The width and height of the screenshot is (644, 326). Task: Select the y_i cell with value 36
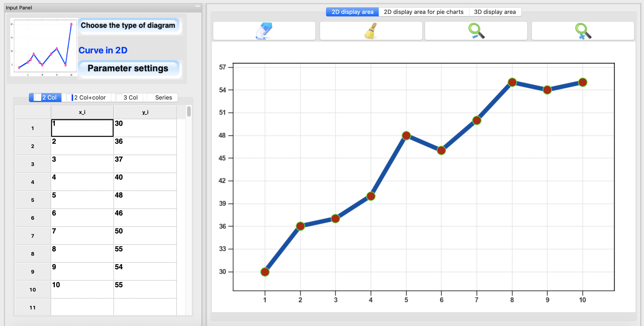145,146
